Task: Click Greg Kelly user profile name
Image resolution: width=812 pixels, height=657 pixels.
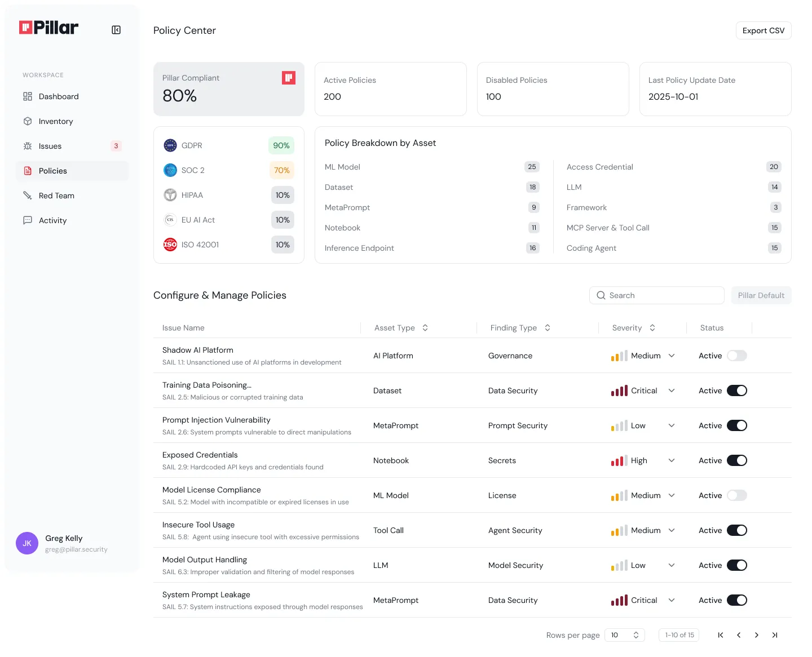Action: click(x=64, y=538)
